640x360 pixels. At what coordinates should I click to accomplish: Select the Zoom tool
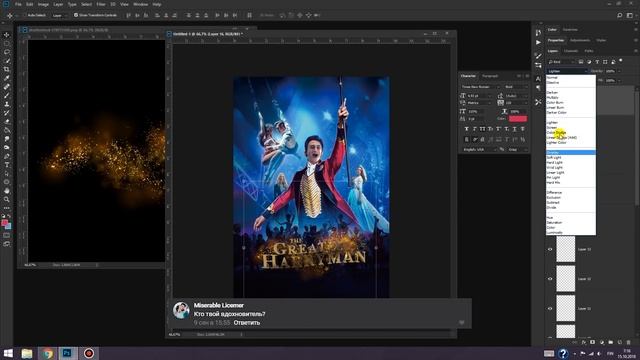[7, 199]
